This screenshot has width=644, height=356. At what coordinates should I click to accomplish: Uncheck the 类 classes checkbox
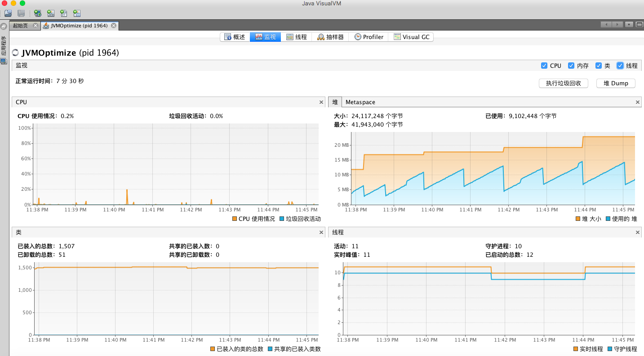pos(599,66)
